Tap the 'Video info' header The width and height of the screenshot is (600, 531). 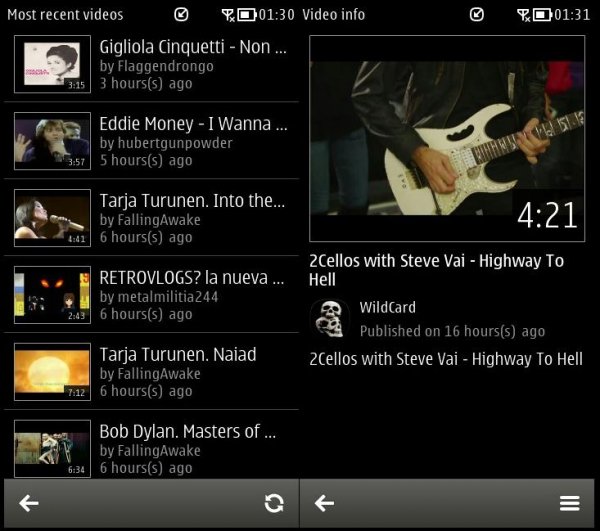pos(333,15)
